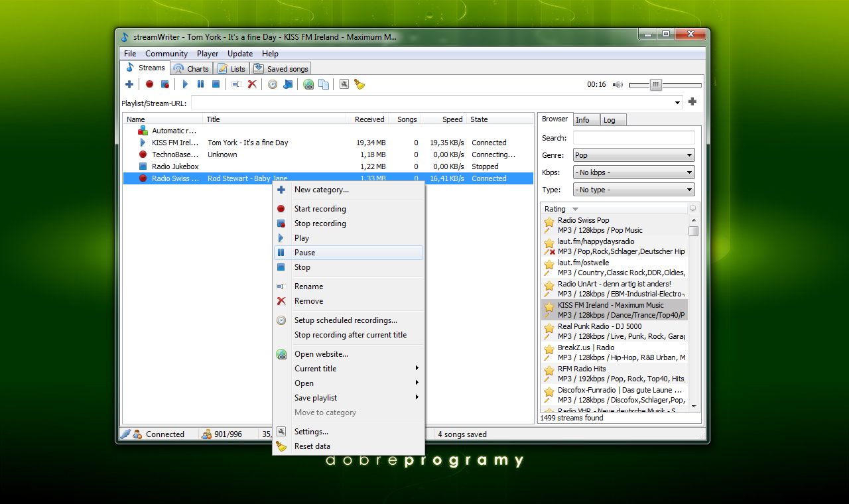Expand the Open submenu

(x=348, y=383)
